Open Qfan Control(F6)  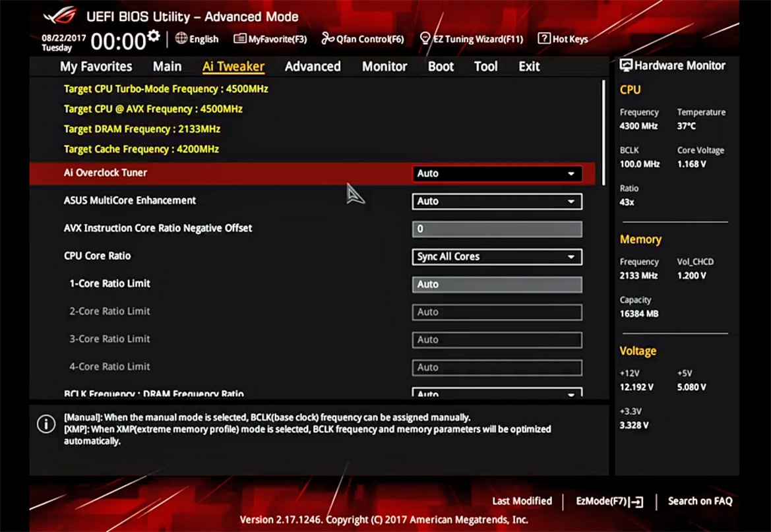pos(363,39)
